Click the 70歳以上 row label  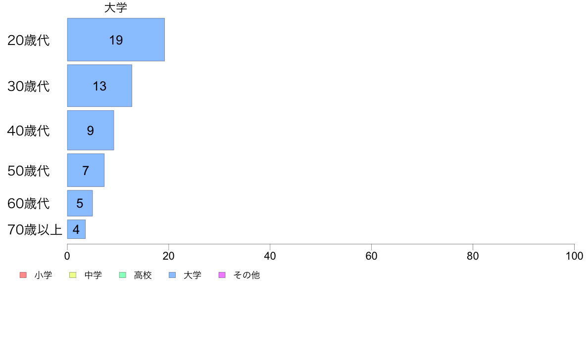coord(35,229)
